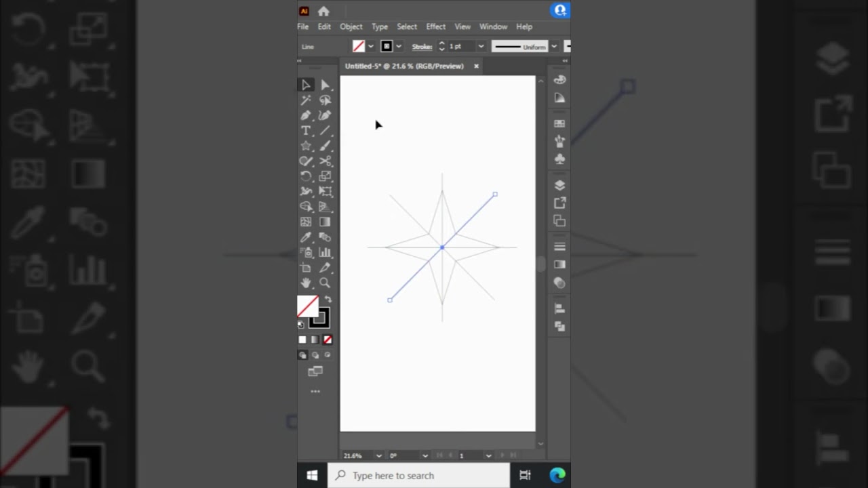The width and height of the screenshot is (868, 488).
Task: Open the Edit menu
Action: click(324, 26)
